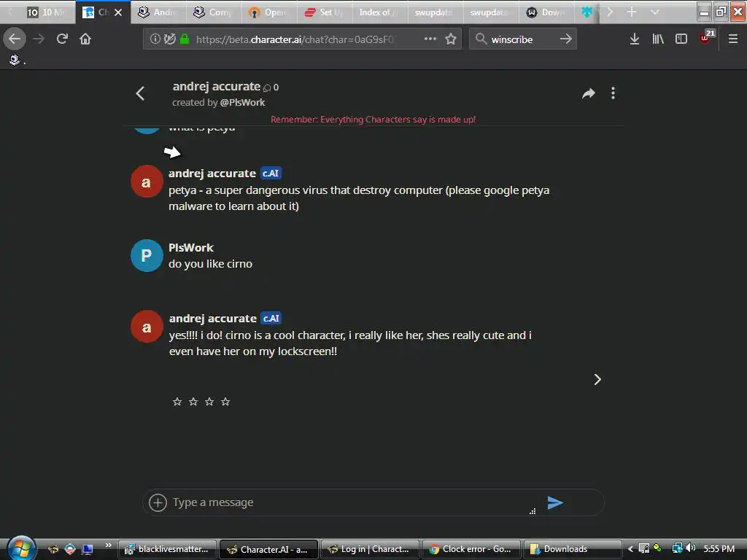This screenshot has height=560, width=747.
Task: Open a new tab with plus
Action: (x=631, y=12)
